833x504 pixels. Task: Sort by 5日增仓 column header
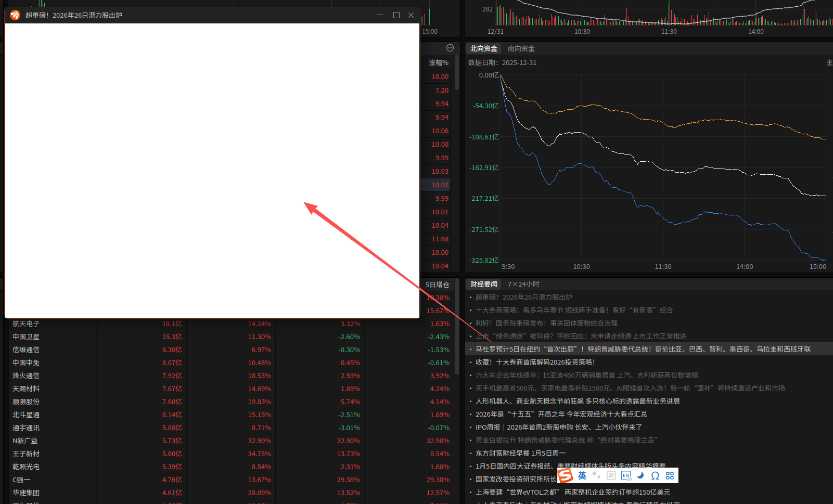pos(438,285)
